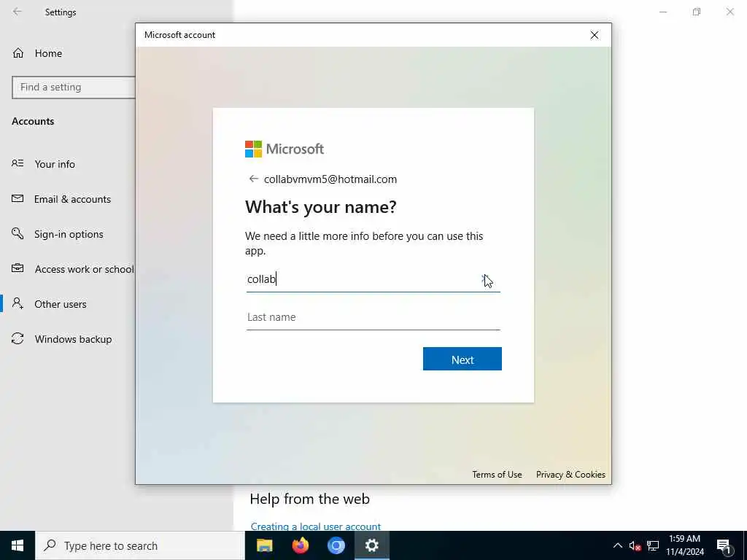This screenshot has width=747, height=560.
Task: Click the Windows backup sync icon
Action: 18,338
